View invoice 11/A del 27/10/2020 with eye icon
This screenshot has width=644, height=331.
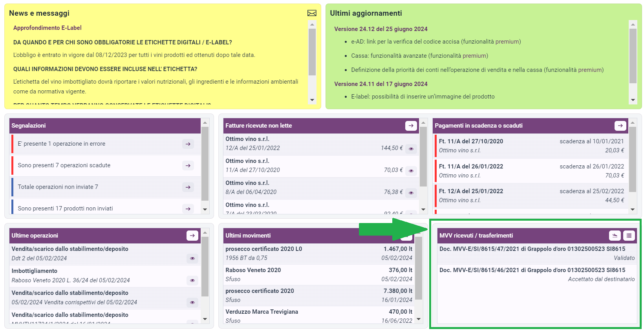pyautogui.click(x=411, y=171)
